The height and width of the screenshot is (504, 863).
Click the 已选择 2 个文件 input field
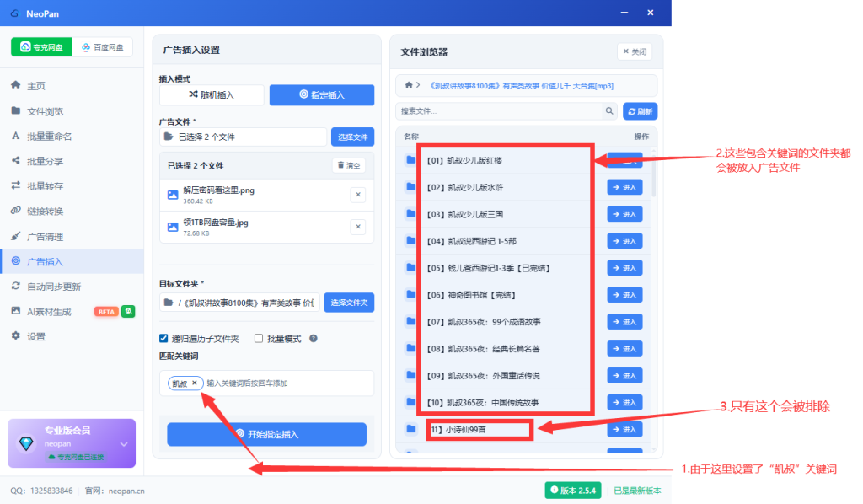(x=244, y=137)
